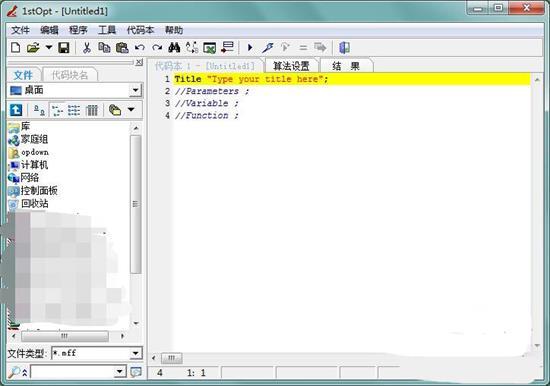
Task: Open the 文件 menu
Action: coord(20,30)
